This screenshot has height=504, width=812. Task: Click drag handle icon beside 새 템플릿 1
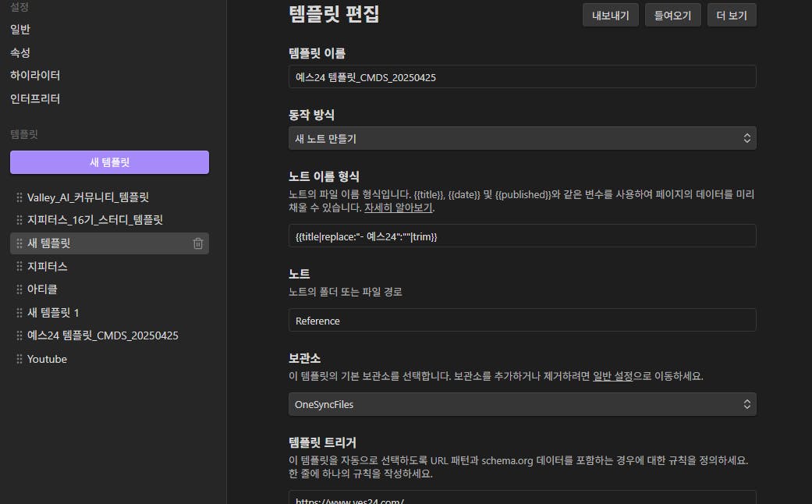click(20, 312)
